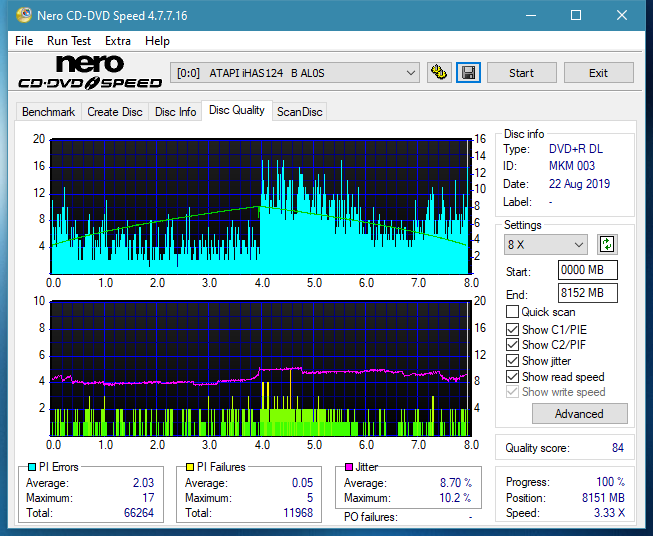The width and height of the screenshot is (653, 536).
Task: Click the PI Errors maximum value 17
Action: point(148,498)
